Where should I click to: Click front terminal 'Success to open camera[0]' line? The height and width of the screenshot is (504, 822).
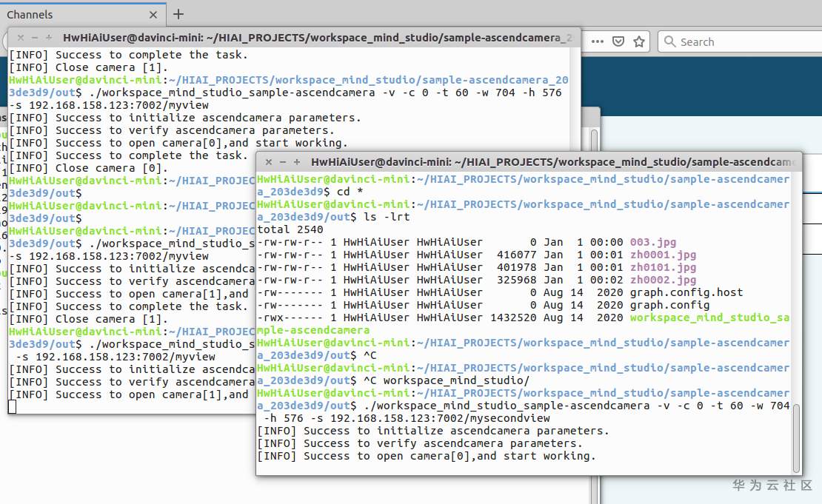tap(427, 457)
